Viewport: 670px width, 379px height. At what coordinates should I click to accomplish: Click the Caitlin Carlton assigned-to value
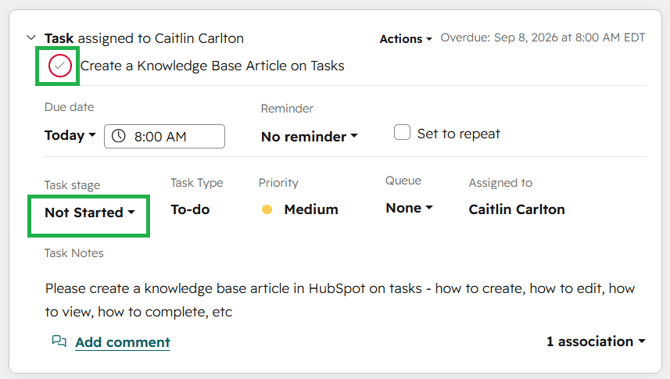click(x=517, y=209)
